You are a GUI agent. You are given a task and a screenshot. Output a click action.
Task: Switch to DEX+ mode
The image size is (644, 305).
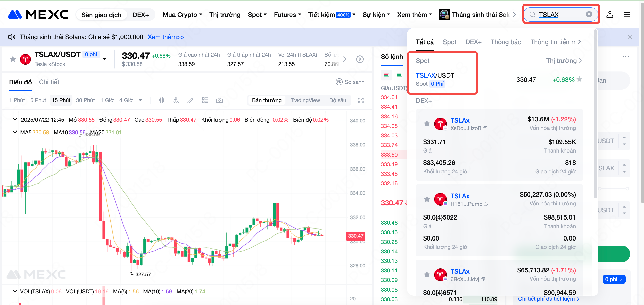141,15
